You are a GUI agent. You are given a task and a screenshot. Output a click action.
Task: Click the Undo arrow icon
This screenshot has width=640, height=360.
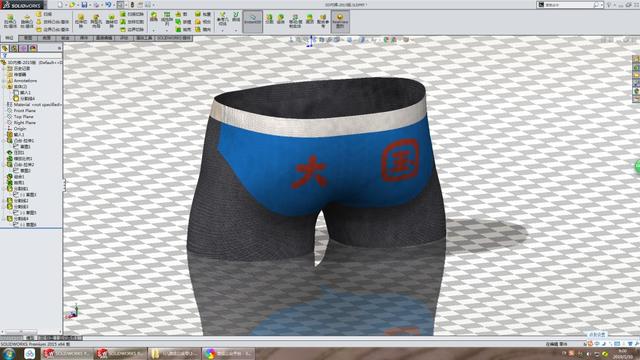(x=108, y=5)
